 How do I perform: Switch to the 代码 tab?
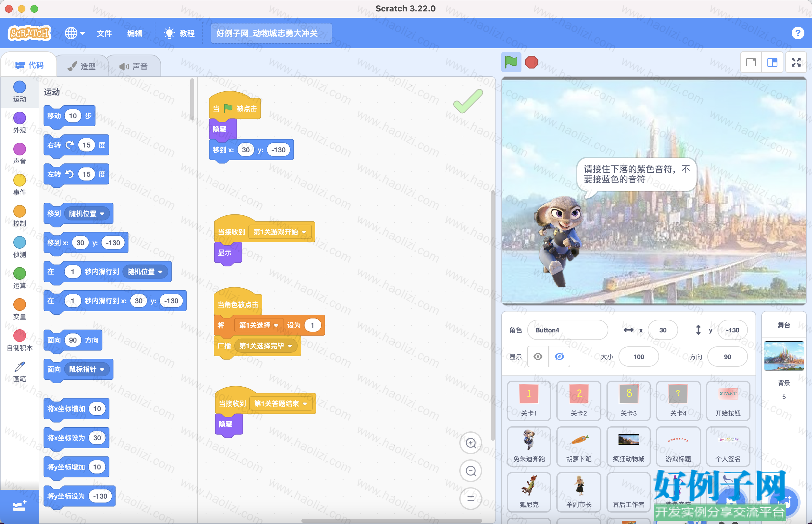coord(29,65)
